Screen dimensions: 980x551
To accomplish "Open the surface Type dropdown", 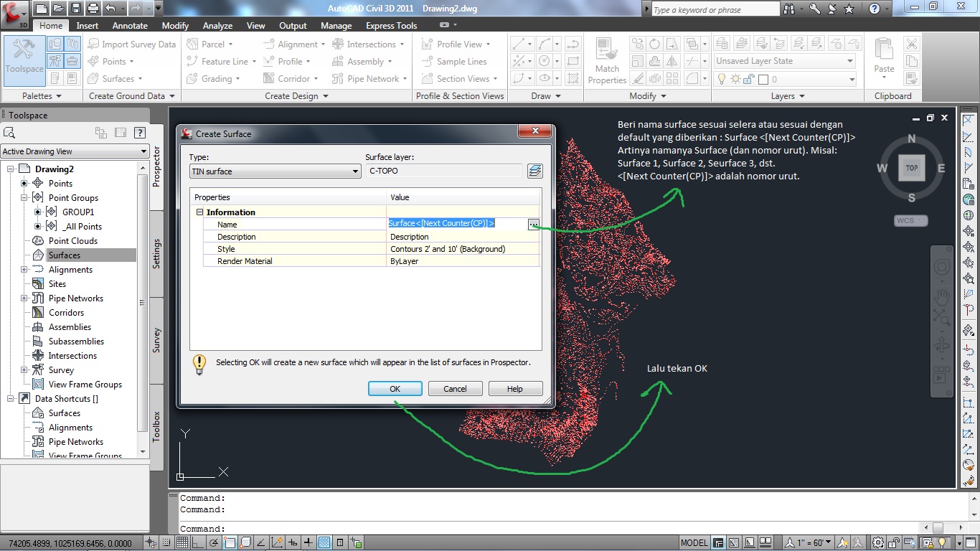I will tap(275, 171).
